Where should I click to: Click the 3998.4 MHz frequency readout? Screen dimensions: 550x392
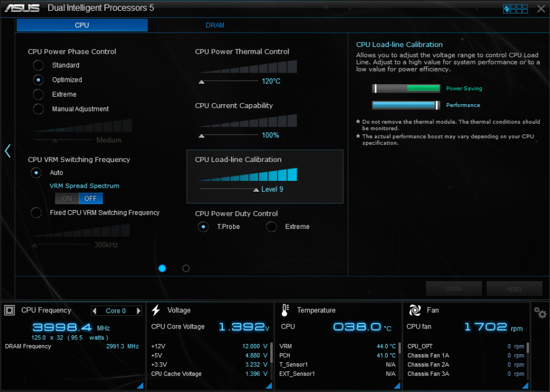(x=71, y=327)
